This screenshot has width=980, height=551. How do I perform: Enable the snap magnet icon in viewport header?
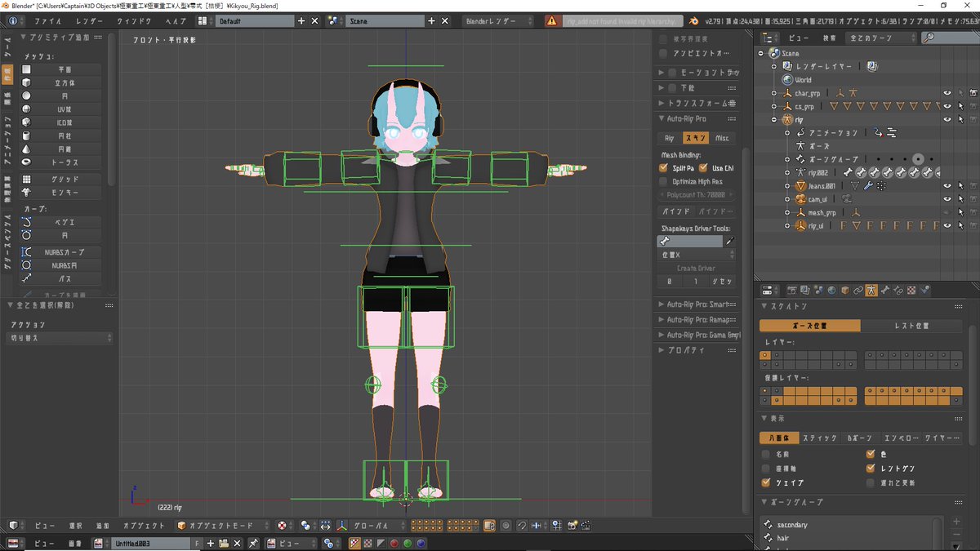(x=521, y=526)
